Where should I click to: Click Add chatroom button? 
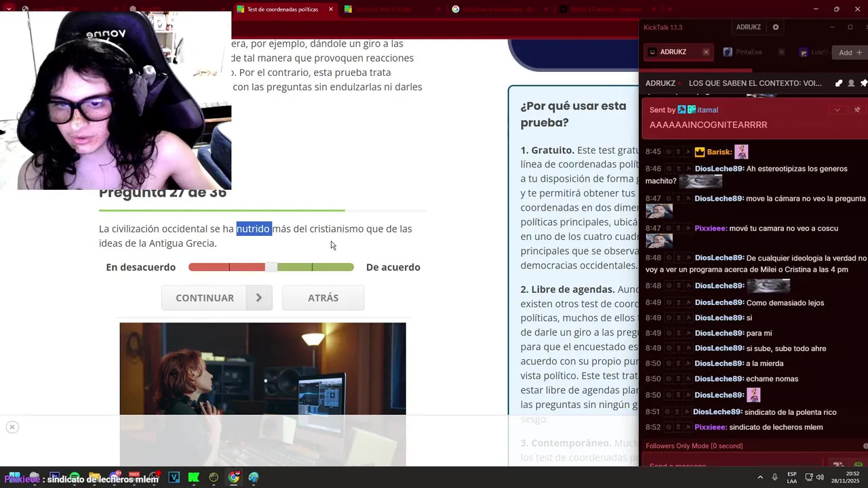(x=850, y=52)
